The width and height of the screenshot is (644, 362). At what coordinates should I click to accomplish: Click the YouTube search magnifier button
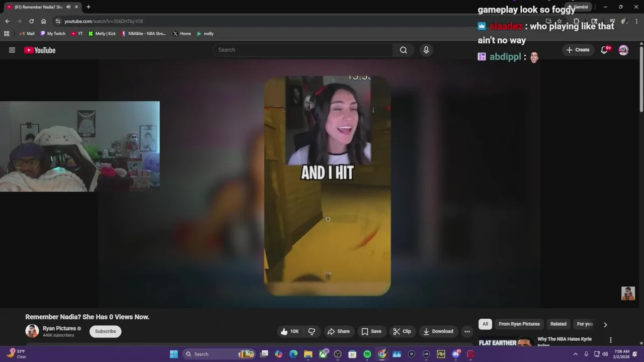(x=404, y=50)
